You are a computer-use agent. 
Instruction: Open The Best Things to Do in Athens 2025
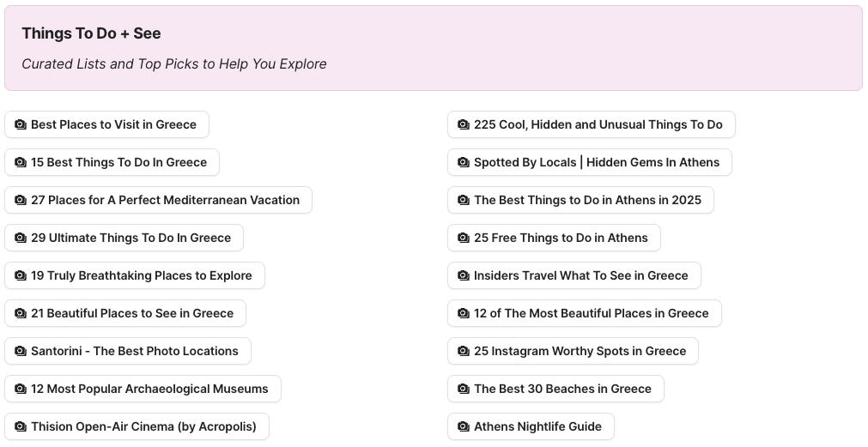pyautogui.click(x=587, y=200)
